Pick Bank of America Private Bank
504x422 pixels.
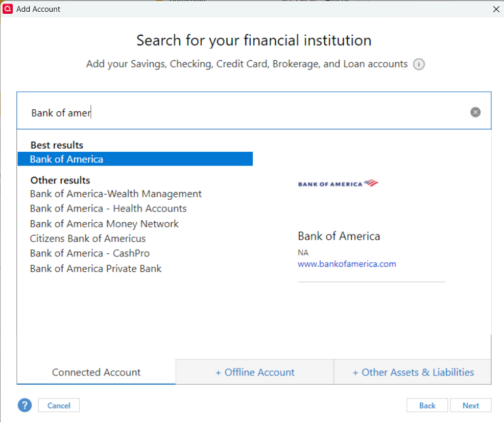click(95, 269)
